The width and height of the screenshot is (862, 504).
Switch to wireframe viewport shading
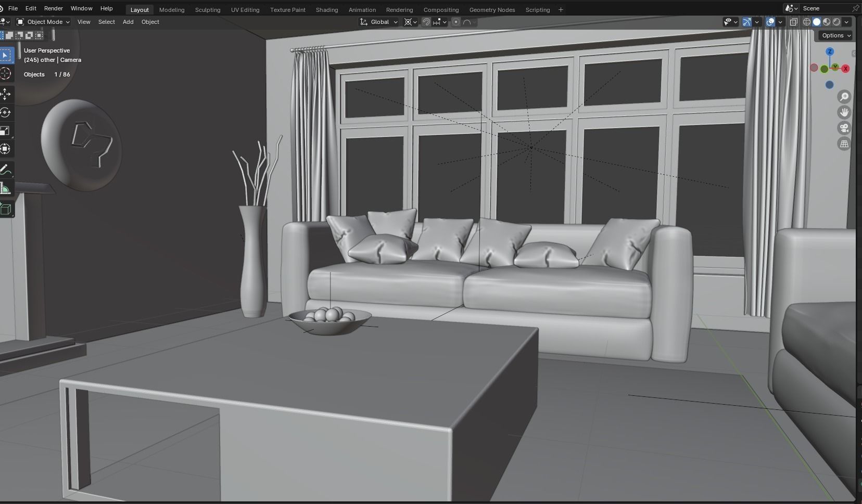(x=807, y=22)
